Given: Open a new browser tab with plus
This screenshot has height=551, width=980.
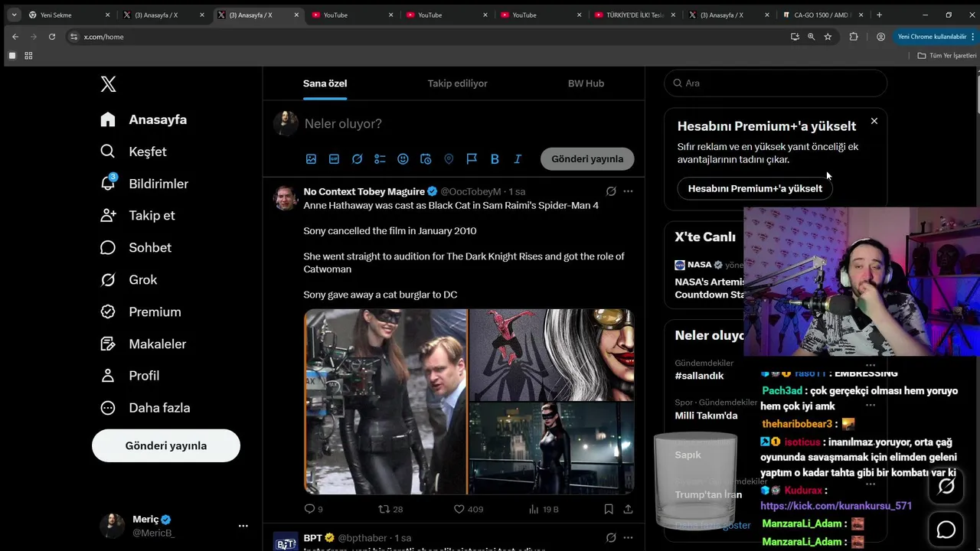Looking at the screenshot, I should point(879,15).
